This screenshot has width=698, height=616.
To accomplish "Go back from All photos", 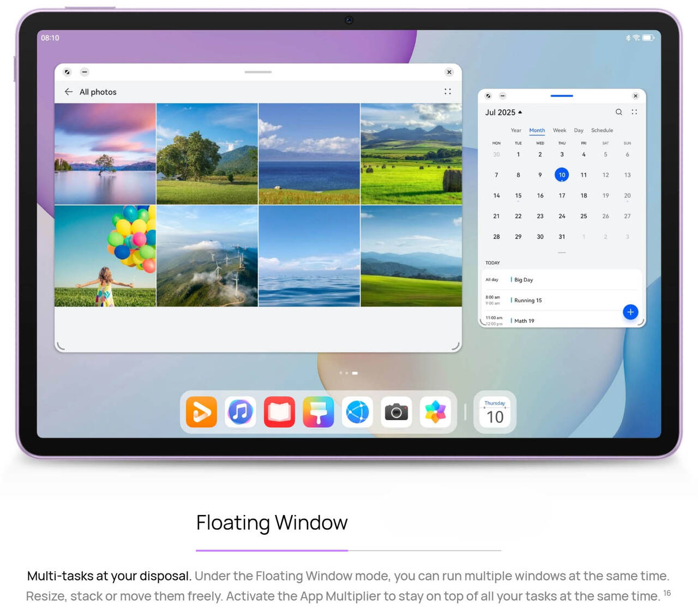I will 69,92.
